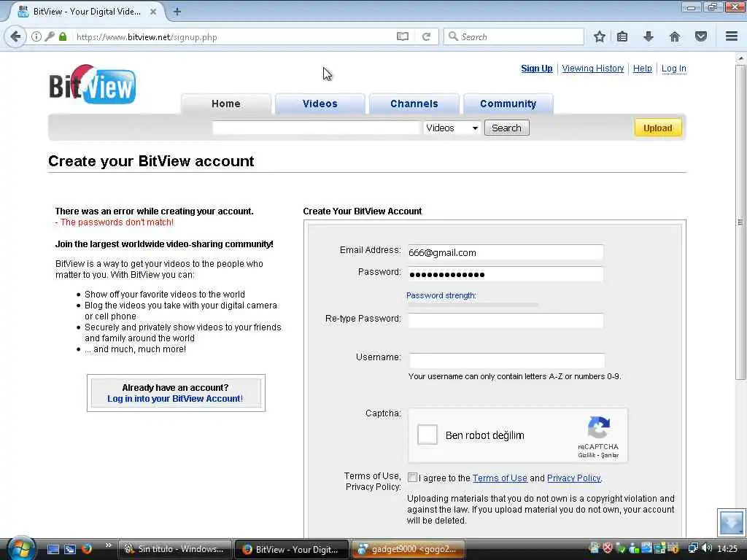Open the Channels tab
The height and width of the screenshot is (560, 747).
point(414,104)
